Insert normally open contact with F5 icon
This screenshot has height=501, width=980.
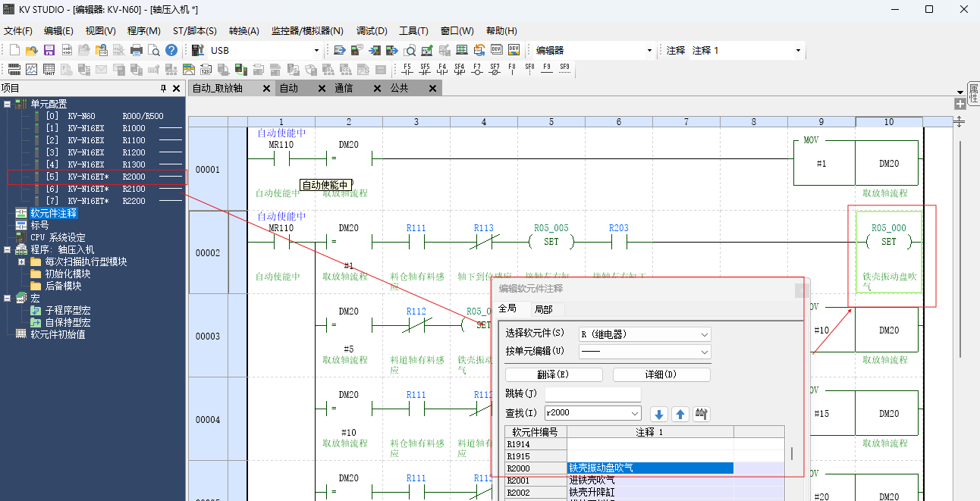pyautogui.click(x=407, y=69)
